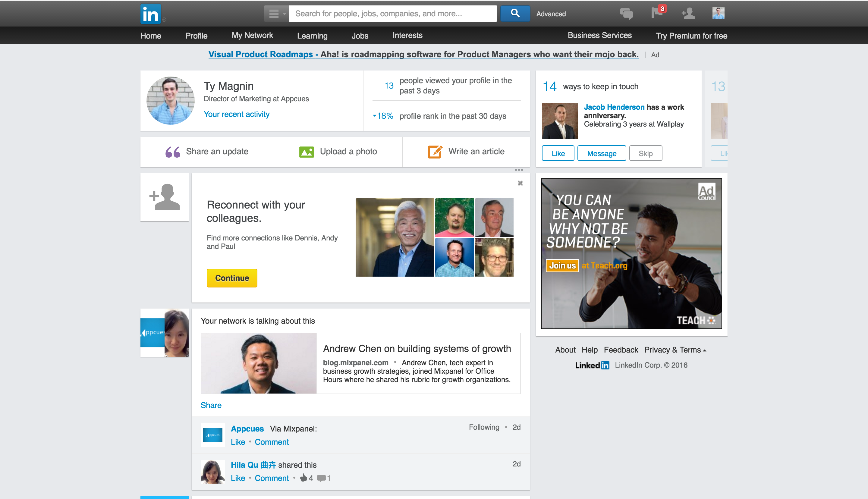Like Hila Qu's shared post
The image size is (868, 499).
(x=238, y=478)
